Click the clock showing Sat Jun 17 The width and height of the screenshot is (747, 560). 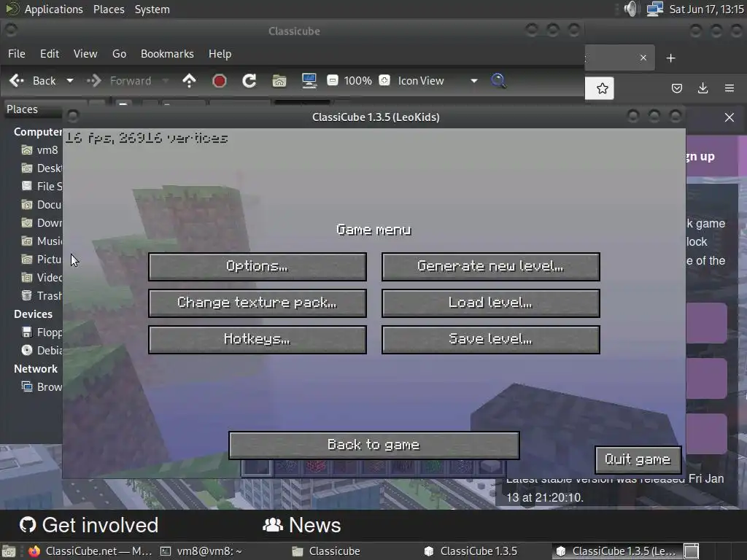[x=707, y=9]
